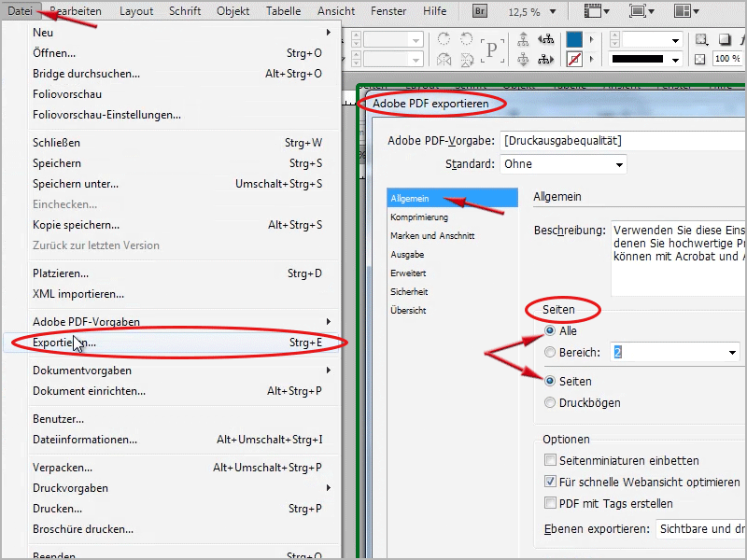Select the 'Seiten' radio button
This screenshot has height=560, width=747.
(550, 381)
